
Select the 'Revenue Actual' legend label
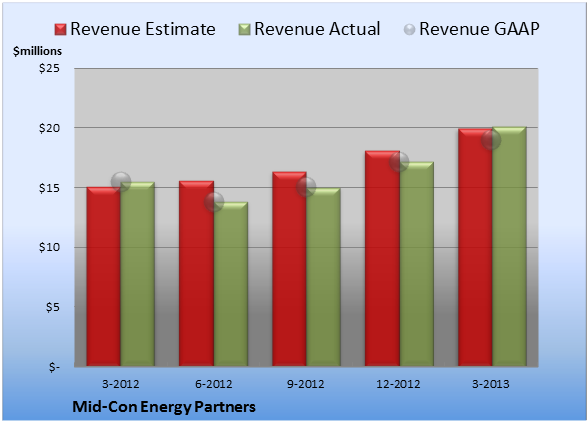click(x=317, y=29)
